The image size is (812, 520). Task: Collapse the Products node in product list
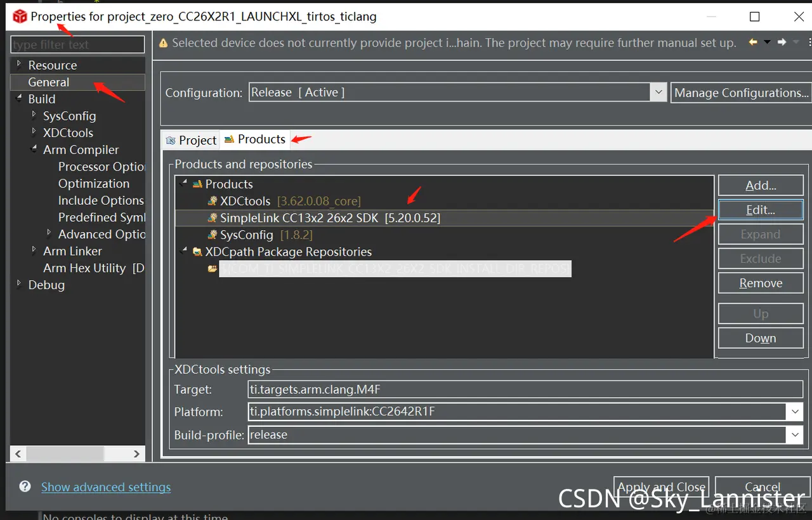point(183,183)
